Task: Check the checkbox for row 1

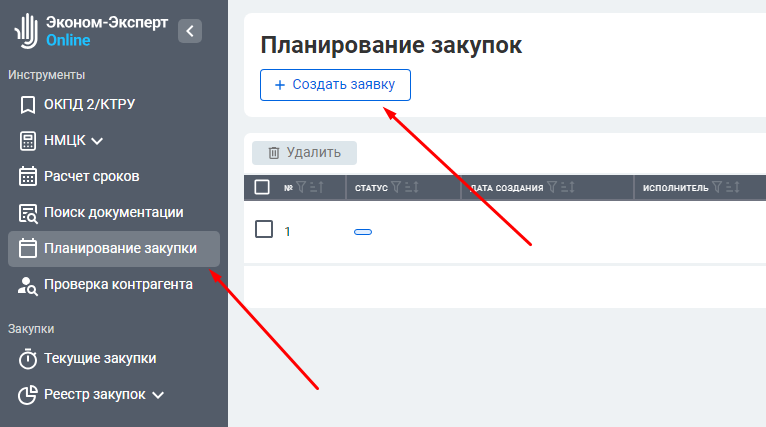Action: coord(264,229)
